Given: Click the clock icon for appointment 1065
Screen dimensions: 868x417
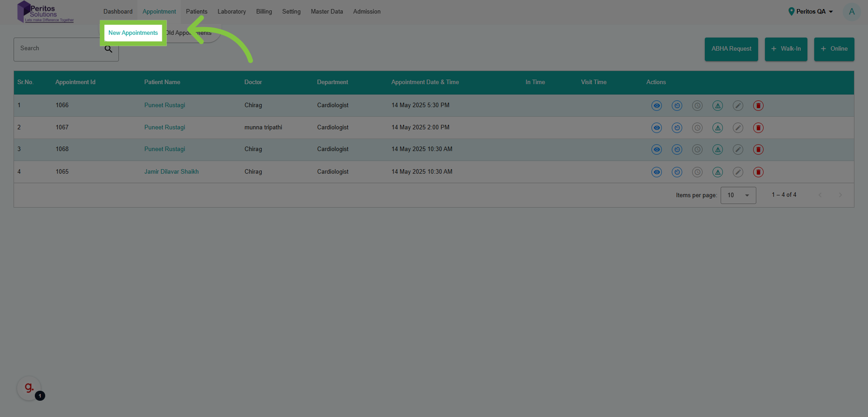Looking at the screenshot, I should tap(697, 172).
